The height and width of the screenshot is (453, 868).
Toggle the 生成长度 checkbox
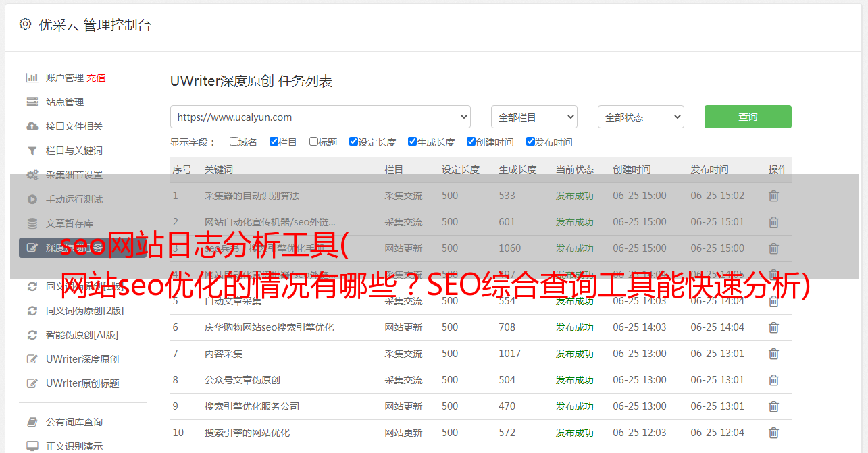412,142
